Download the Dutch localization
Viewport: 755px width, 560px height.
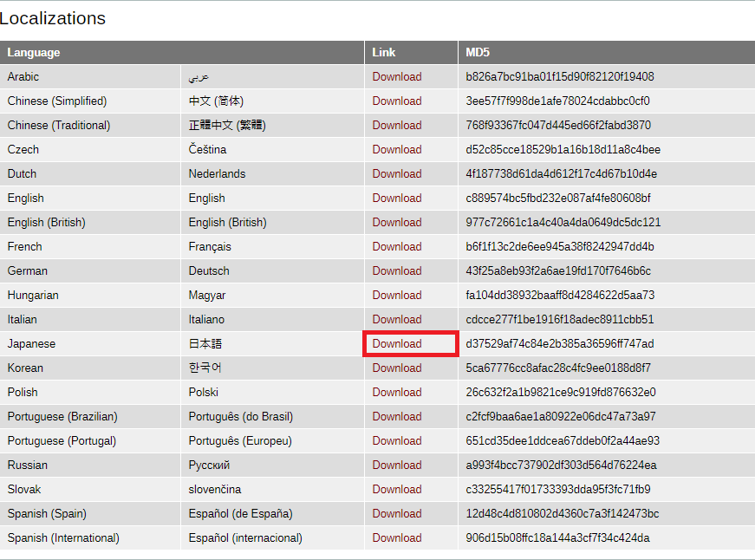tap(397, 174)
